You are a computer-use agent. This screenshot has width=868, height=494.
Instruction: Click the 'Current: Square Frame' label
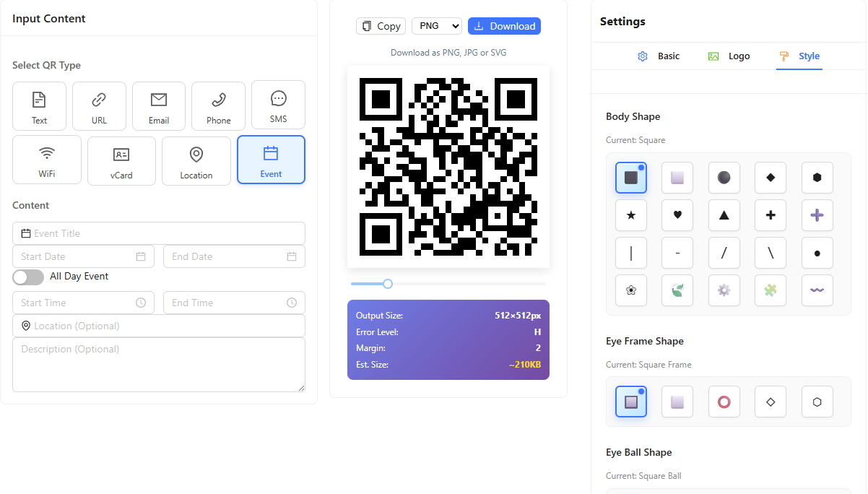(x=648, y=365)
